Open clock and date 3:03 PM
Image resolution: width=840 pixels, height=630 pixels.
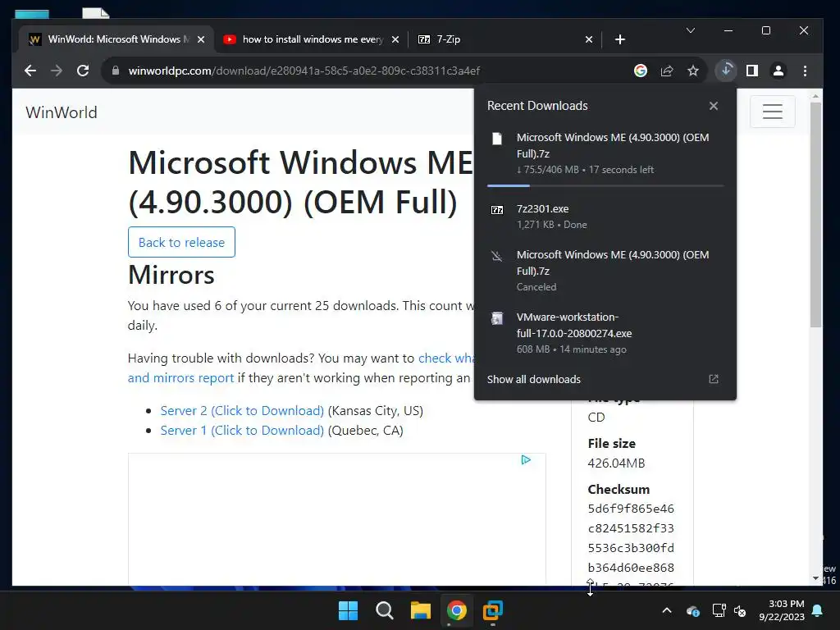point(782,610)
